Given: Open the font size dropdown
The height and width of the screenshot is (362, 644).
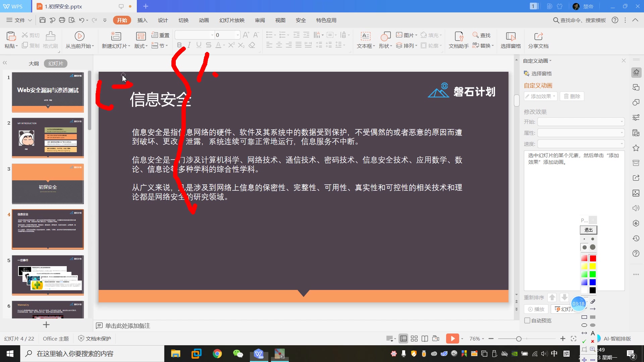Looking at the screenshot, I should [x=238, y=35].
